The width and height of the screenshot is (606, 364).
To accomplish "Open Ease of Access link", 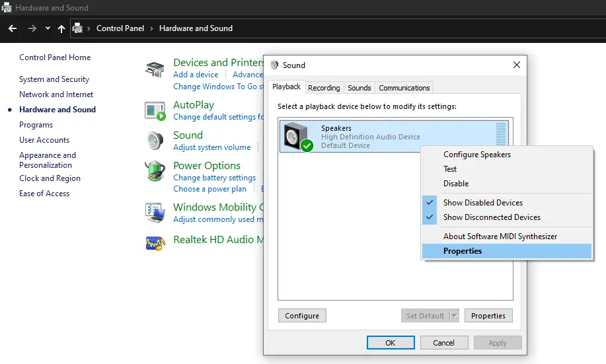I will coord(44,193).
